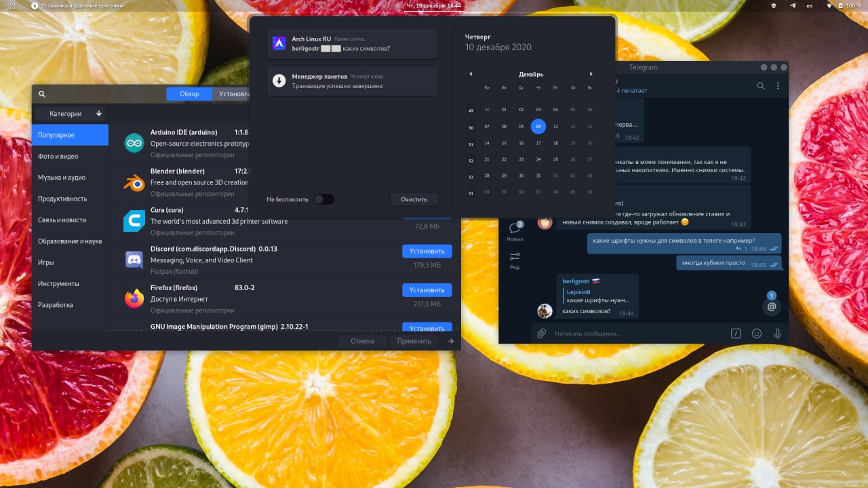
Task: Click the Firefox app icon
Action: click(134, 298)
